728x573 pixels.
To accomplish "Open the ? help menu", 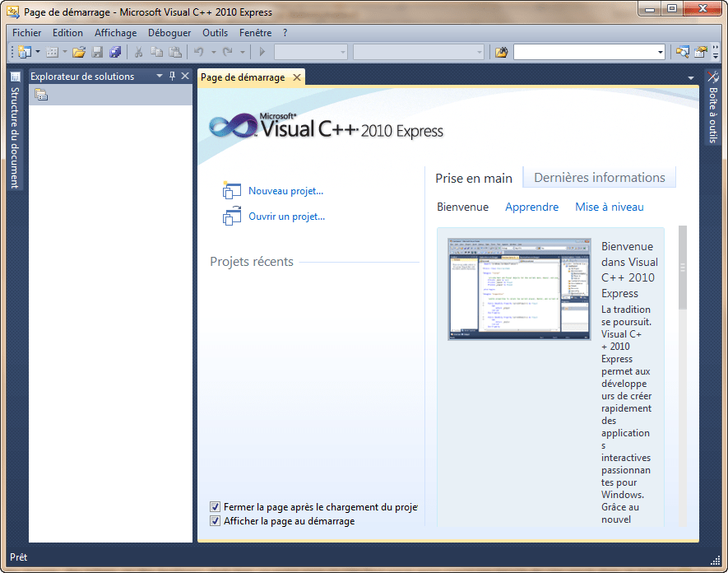I will (285, 33).
